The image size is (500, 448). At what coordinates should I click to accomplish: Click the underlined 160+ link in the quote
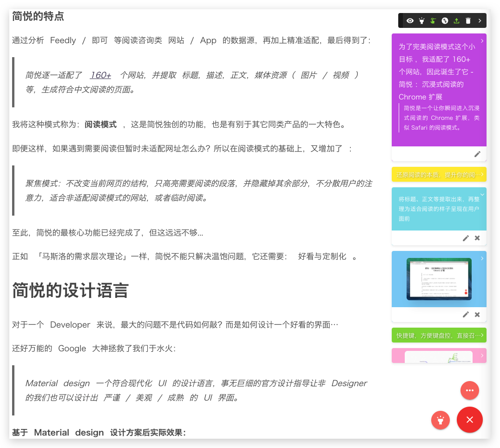click(99, 75)
